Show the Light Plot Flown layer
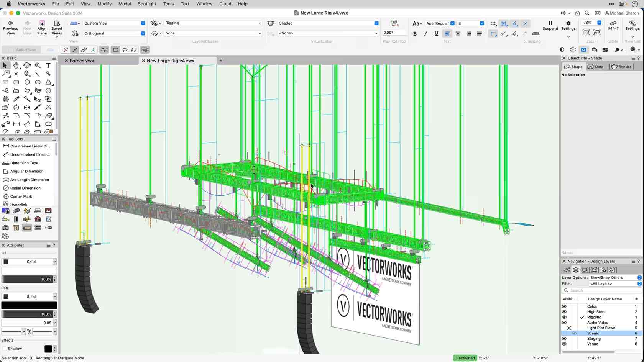Screen dimensions: 644x362 point(569,328)
